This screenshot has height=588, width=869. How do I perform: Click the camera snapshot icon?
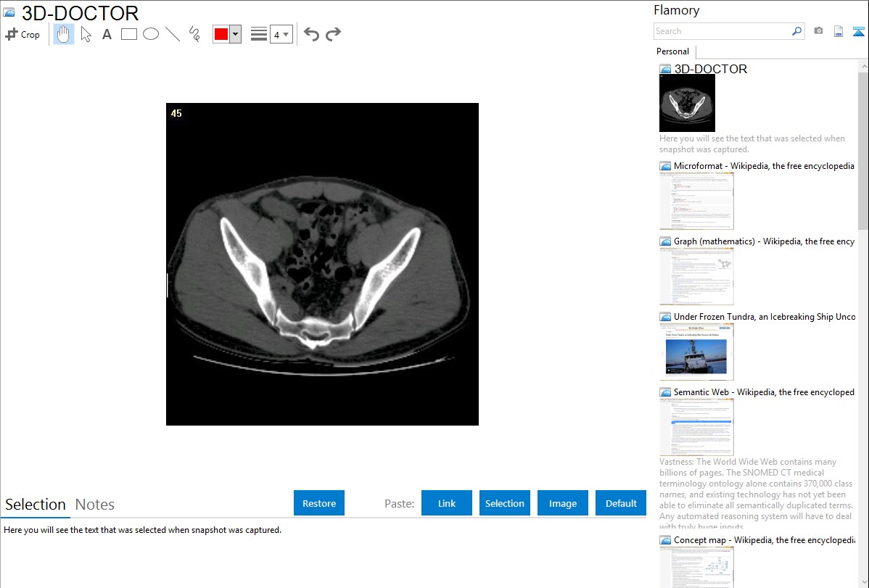tap(818, 31)
